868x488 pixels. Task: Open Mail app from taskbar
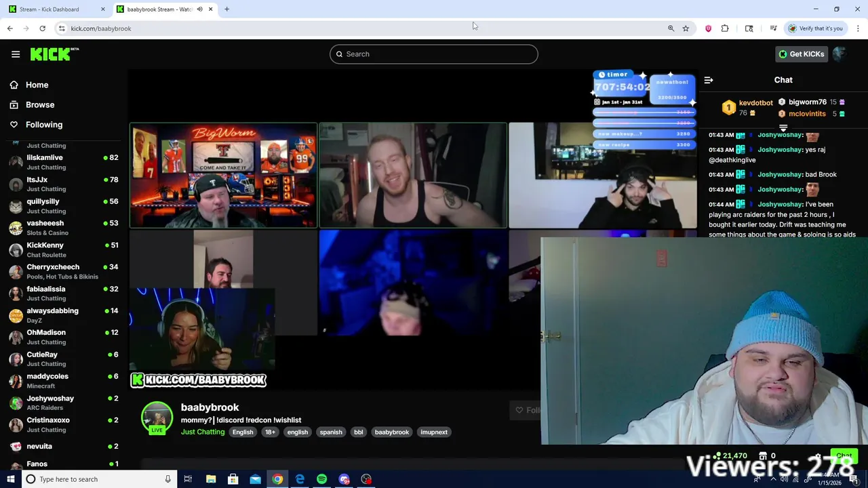255,479
